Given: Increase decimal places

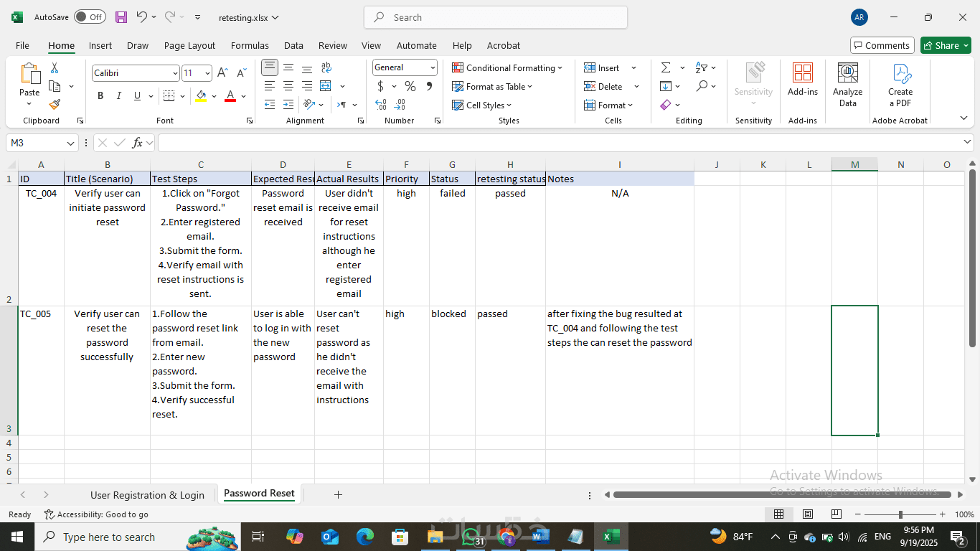Looking at the screenshot, I should tap(381, 105).
